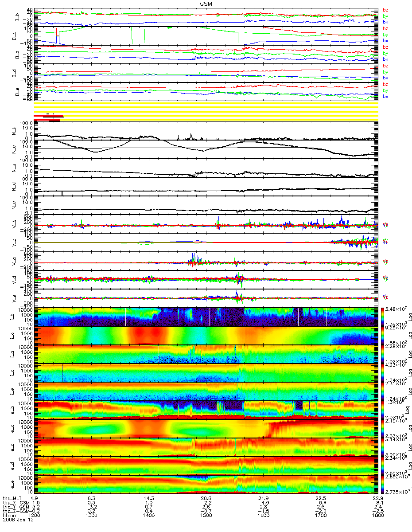
Task: Click the red bz legend beside B_b panel
Action: pos(385,10)
